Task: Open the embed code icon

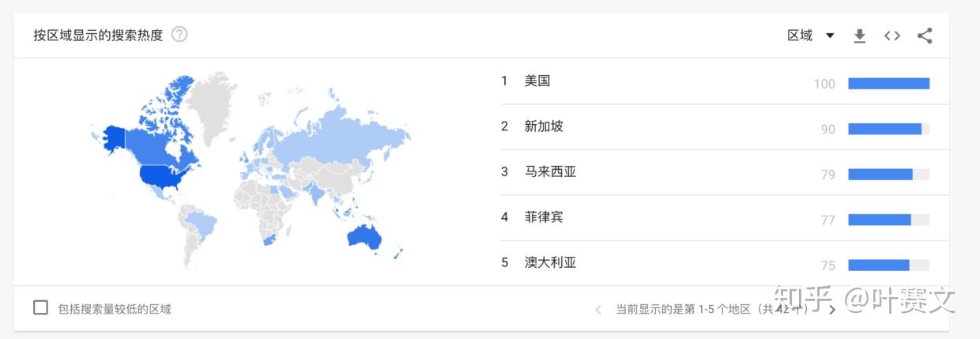Action: click(x=892, y=36)
